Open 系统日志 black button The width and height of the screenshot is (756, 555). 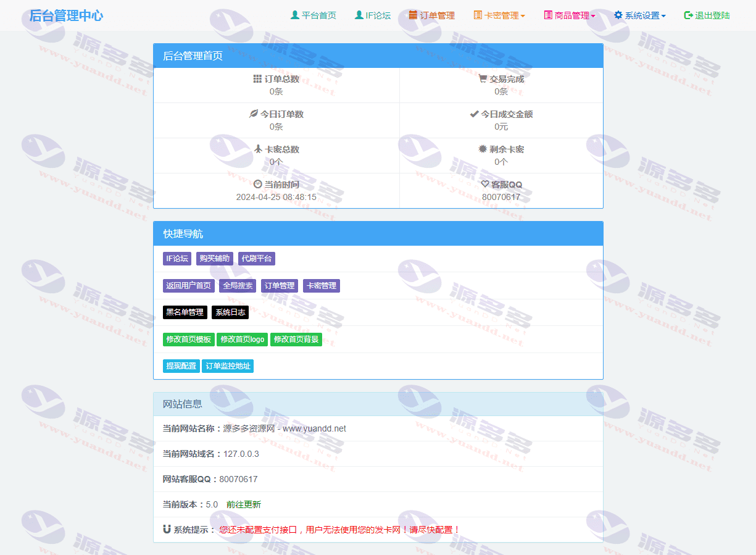tap(230, 312)
